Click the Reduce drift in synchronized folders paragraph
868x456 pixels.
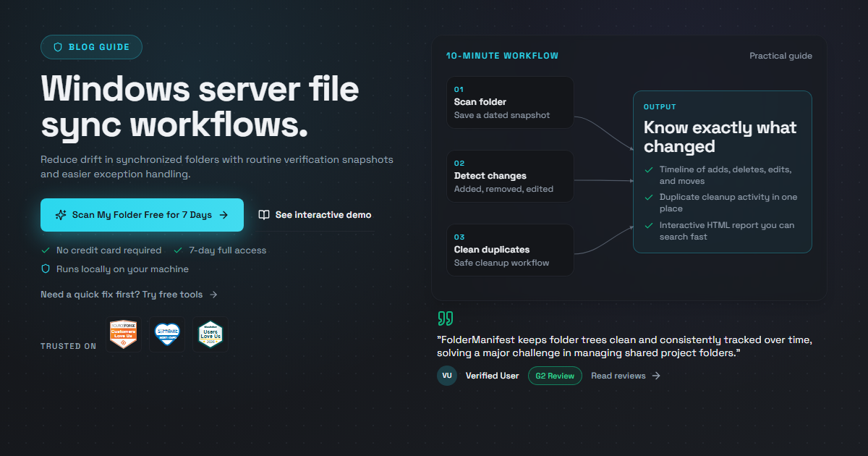click(217, 166)
